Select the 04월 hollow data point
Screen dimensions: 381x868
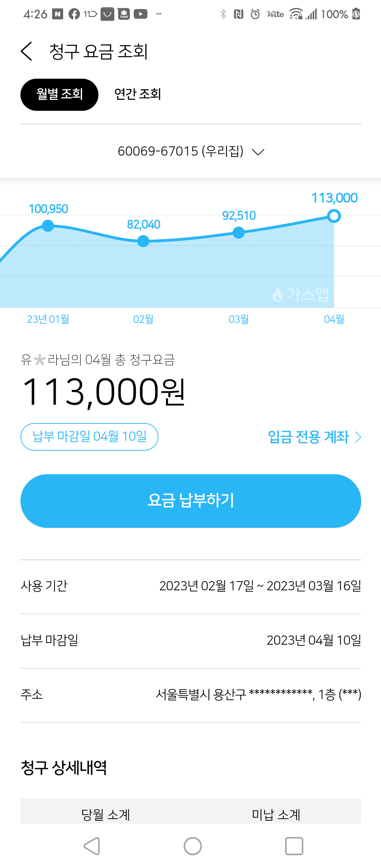click(x=334, y=216)
